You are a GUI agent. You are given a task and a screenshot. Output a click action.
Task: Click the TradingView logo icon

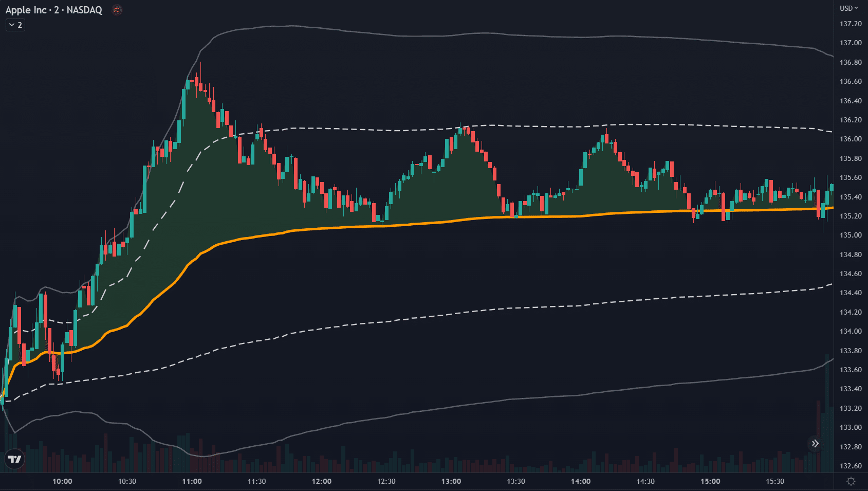coord(15,459)
